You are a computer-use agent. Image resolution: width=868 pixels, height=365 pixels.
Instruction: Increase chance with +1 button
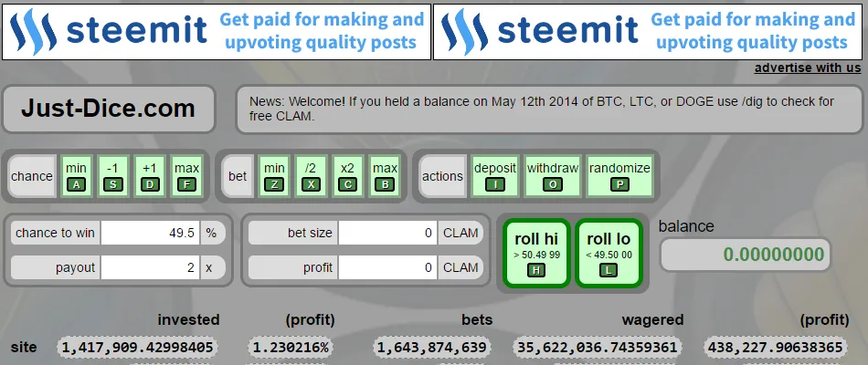click(150, 176)
